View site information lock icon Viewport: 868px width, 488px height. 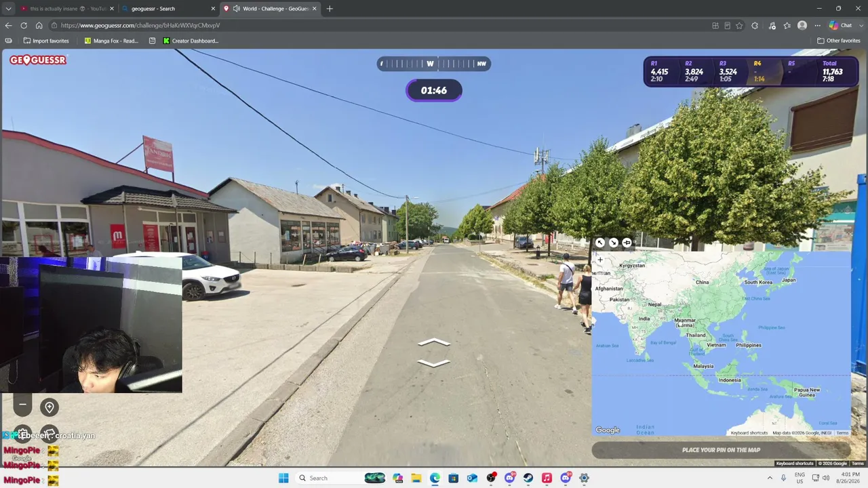54,26
